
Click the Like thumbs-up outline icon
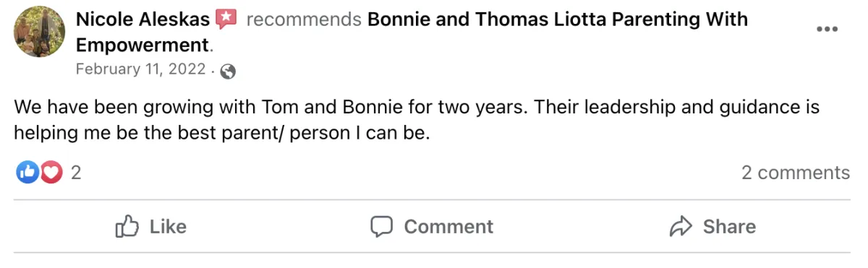click(x=127, y=226)
